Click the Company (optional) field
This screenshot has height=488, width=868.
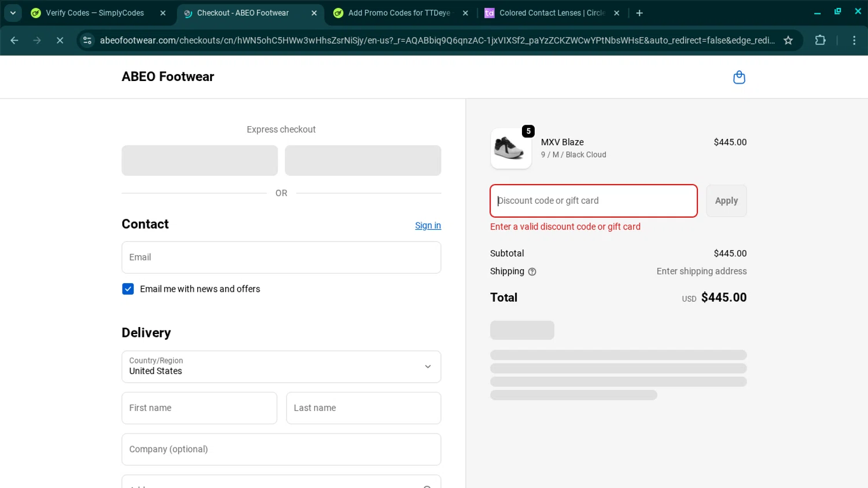click(281, 449)
